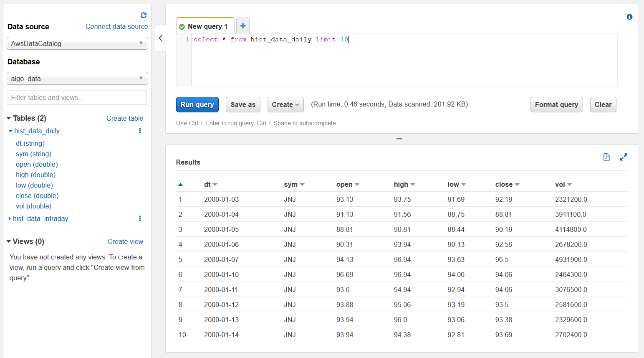Place cursor in the SQL query editor

(404, 60)
